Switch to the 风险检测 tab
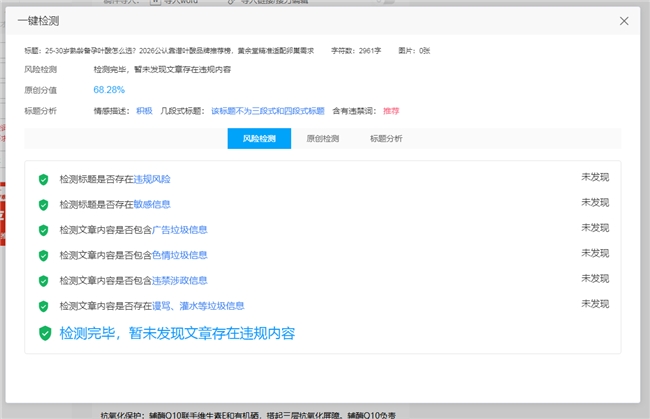 [259, 139]
